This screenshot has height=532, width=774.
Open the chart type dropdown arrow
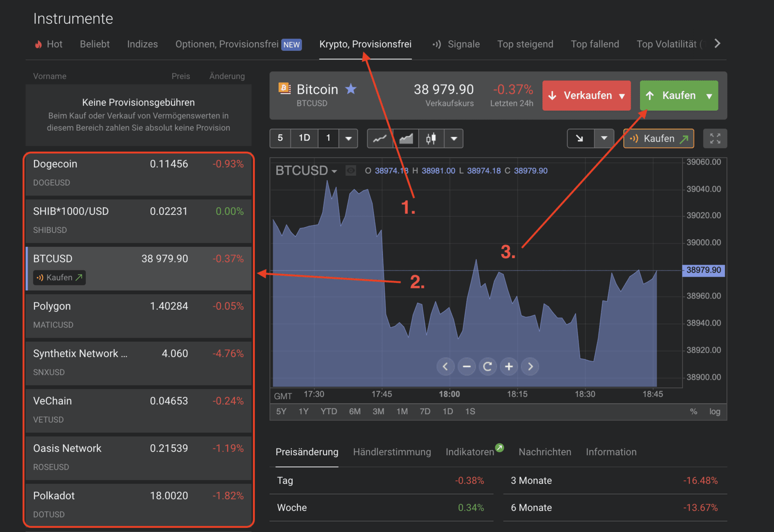point(453,139)
